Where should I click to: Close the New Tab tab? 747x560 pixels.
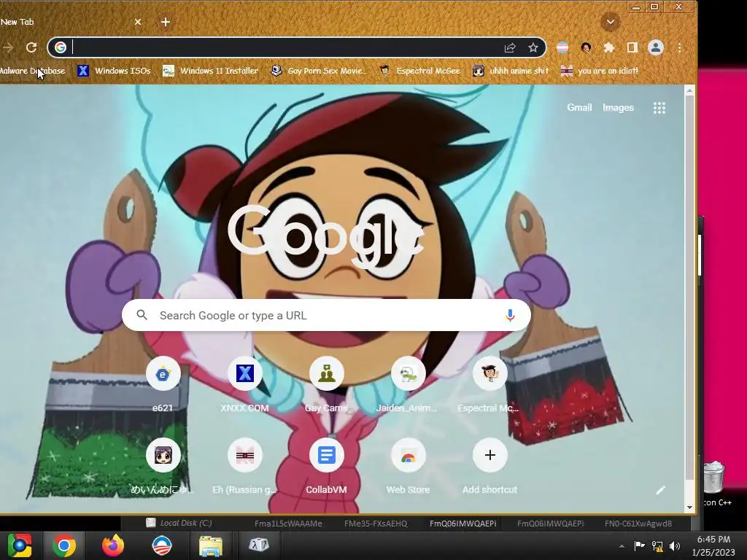click(x=138, y=22)
